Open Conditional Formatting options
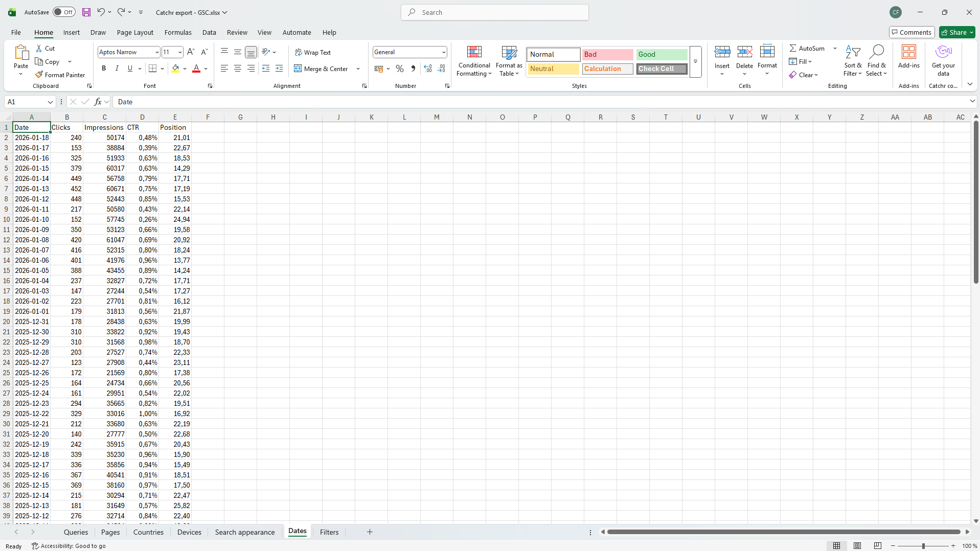The width and height of the screenshot is (980, 551). click(473, 61)
